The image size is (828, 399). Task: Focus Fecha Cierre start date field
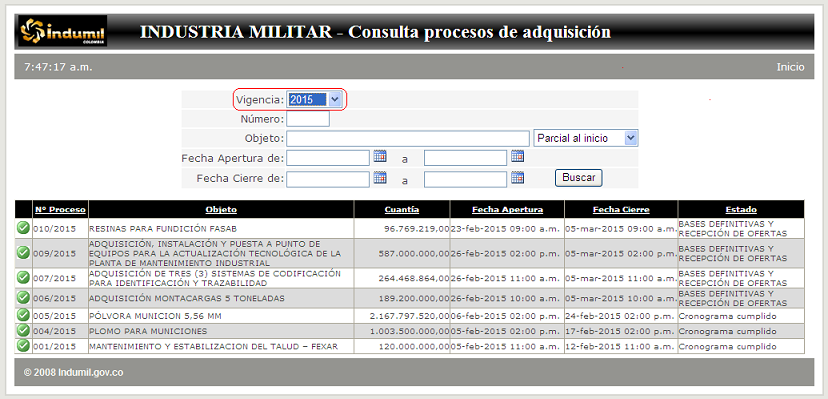pos(328,179)
